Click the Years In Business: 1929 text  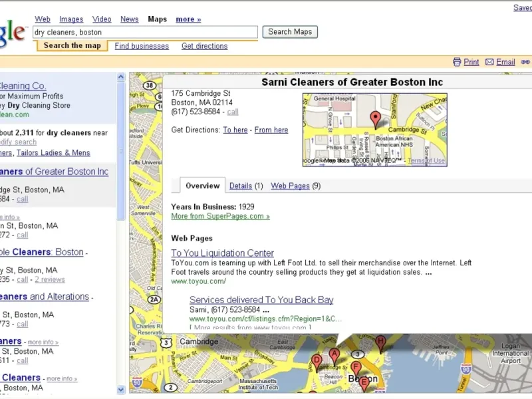click(x=213, y=207)
